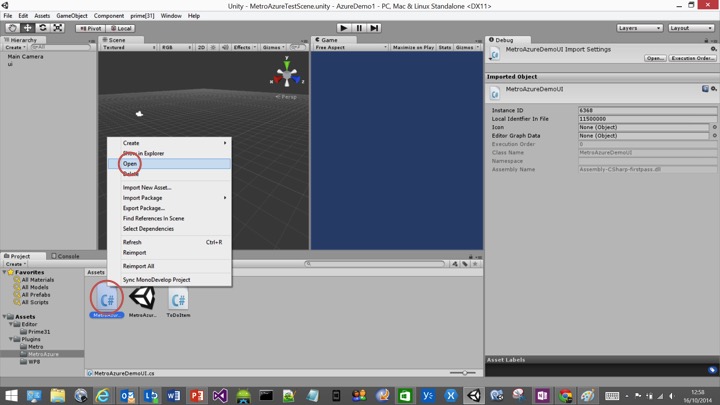
Task: Open the Layers dropdown
Action: [x=639, y=28]
